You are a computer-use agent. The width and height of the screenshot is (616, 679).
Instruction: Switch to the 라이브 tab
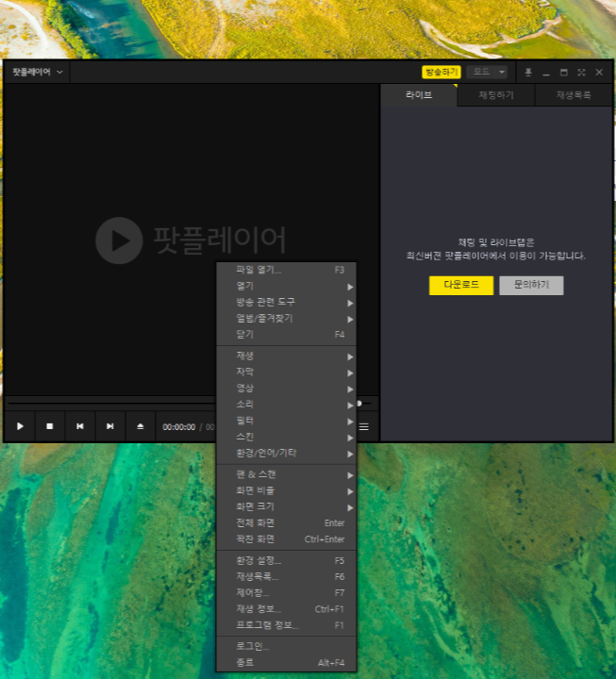(x=419, y=95)
